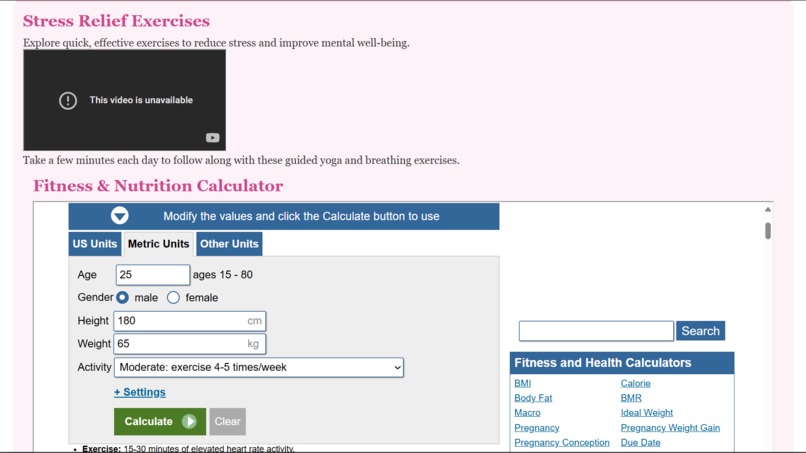This screenshot has height=453, width=806.
Task: Click the Fitness & Nutrition Calculator heading
Action: click(158, 186)
